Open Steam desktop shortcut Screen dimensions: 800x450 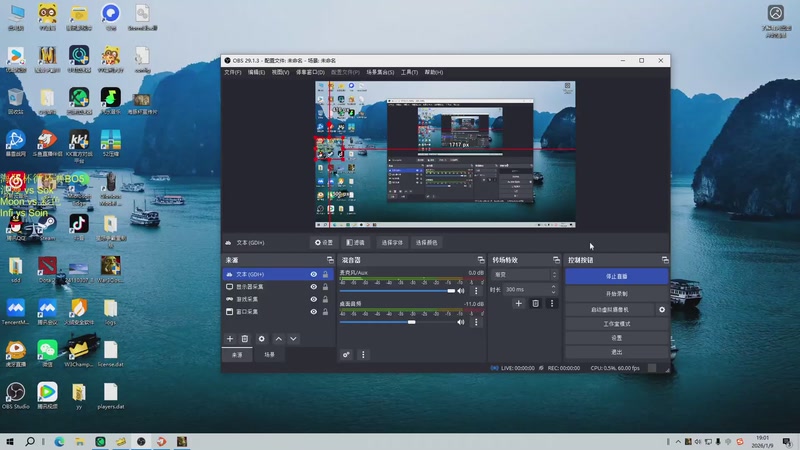(47, 227)
